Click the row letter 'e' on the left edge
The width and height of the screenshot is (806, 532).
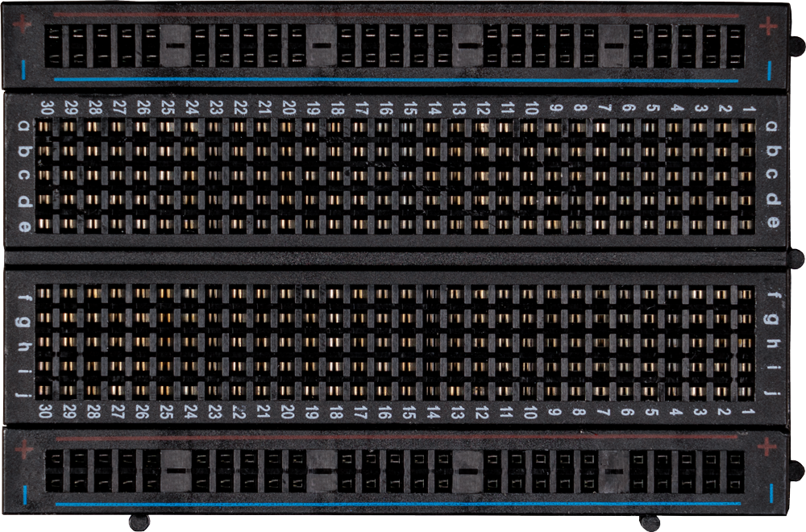[x=24, y=225]
